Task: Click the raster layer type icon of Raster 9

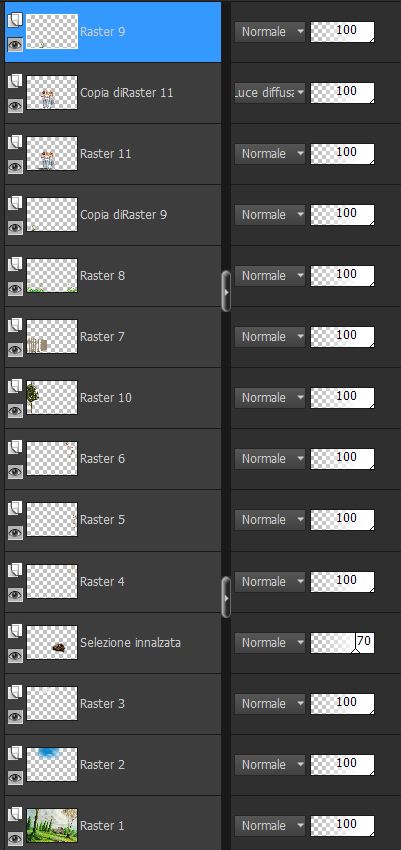Action: [15, 20]
